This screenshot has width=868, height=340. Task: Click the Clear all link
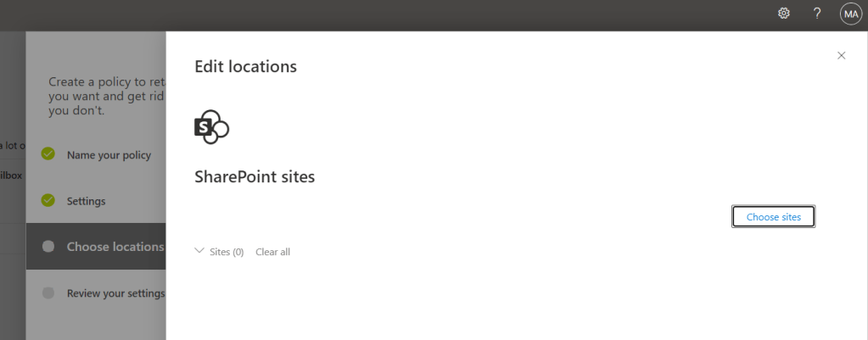pyautogui.click(x=272, y=252)
